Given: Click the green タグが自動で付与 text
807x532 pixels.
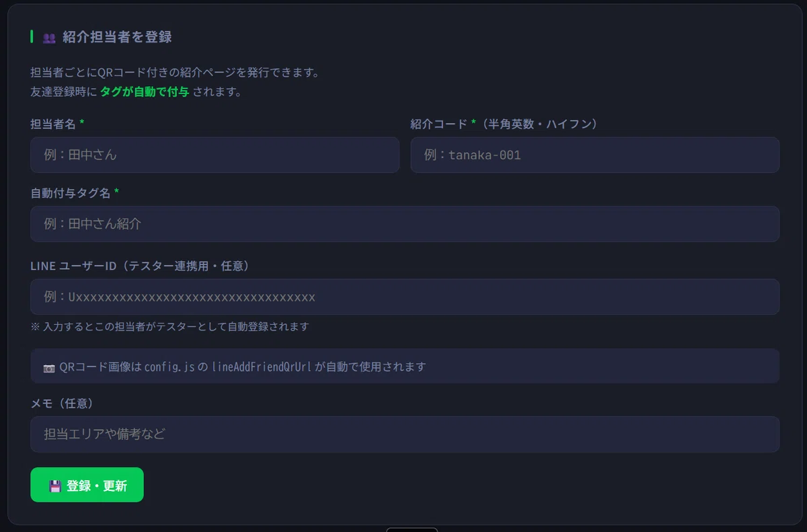Looking at the screenshot, I should point(145,92).
